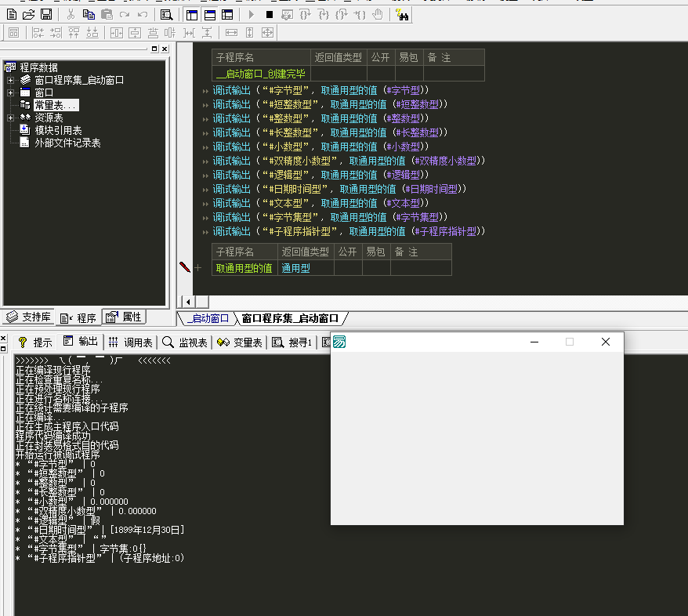Switch to the 监视表 bottom tab

coord(185,342)
